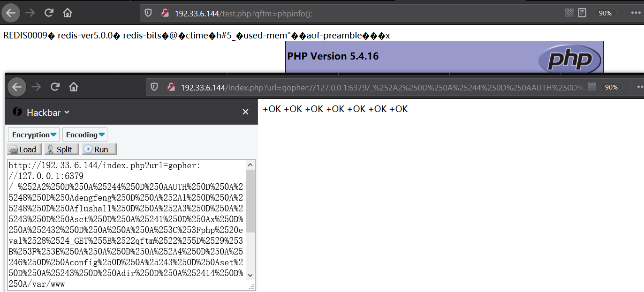Click forward arrow in the test.php window
The height and width of the screenshot is (292, 644).
[30, 13]
